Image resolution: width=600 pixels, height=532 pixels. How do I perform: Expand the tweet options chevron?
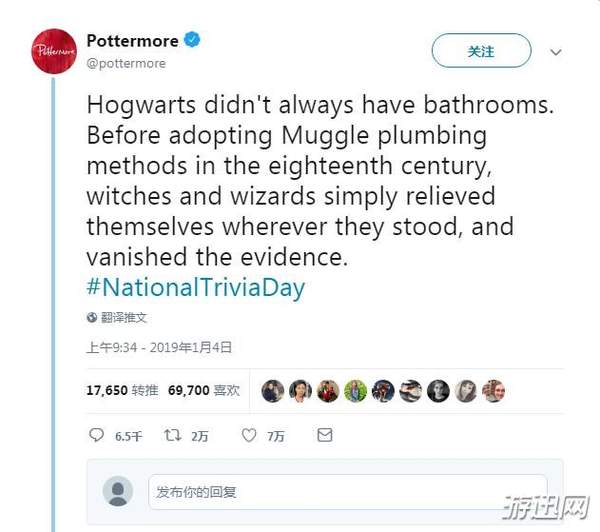(556, 52)
